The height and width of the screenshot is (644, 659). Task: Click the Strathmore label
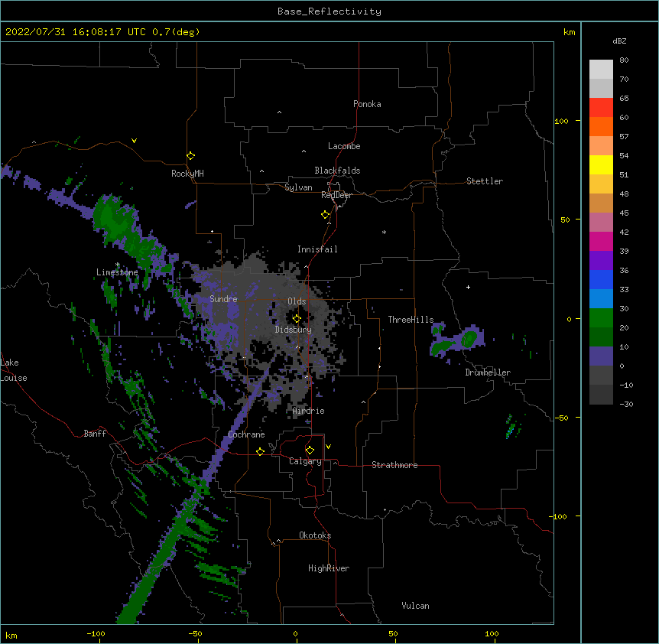394,465
